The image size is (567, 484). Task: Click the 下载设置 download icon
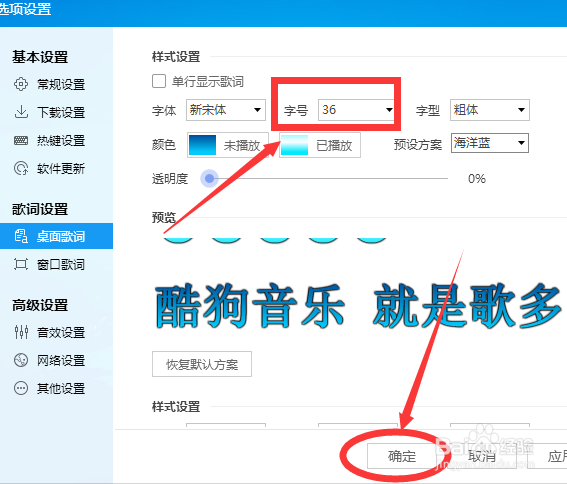click(x=21, y=112)
